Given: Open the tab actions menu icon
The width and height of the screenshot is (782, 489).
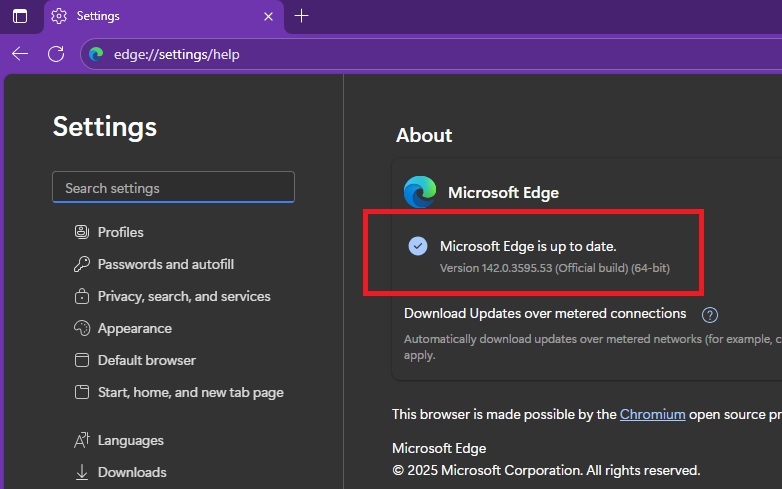Looking at the screenshot, I should (x=20, y=16).
